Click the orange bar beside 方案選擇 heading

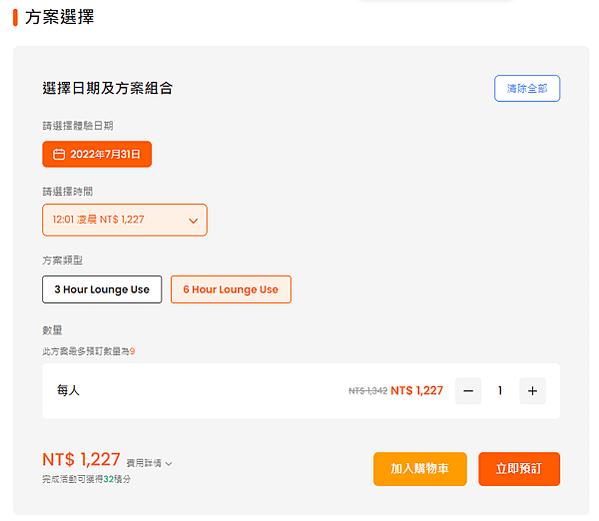tap(15, 18)
